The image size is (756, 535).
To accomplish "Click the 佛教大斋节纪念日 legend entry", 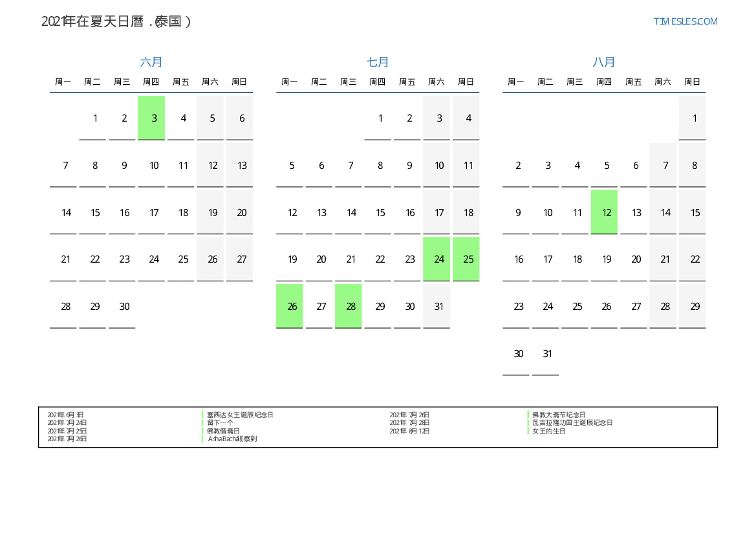I will pos(559,415).
